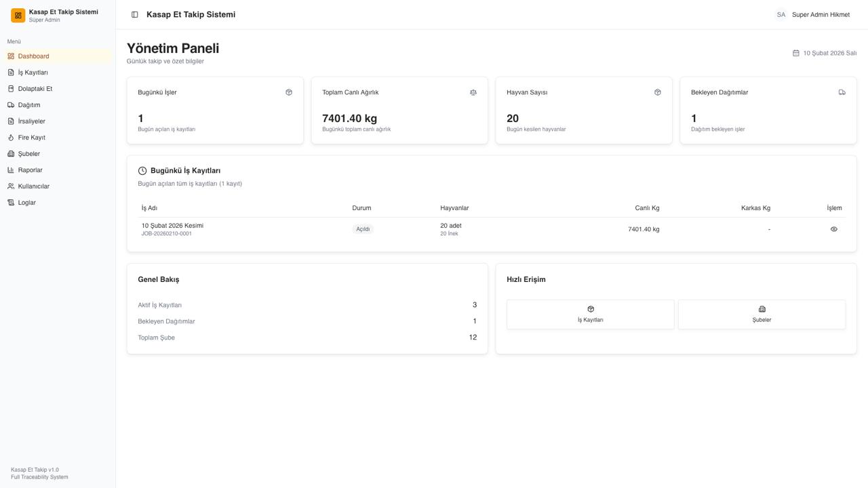
Task: Click the Şubeler building icon in sidebar
Action: click(11, 154)
